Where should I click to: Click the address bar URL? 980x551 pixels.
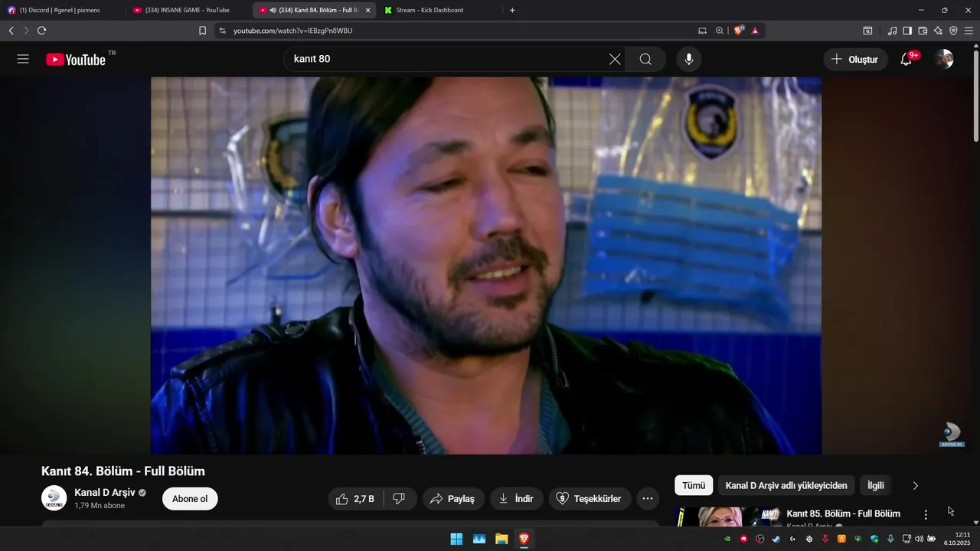[292, 31]
